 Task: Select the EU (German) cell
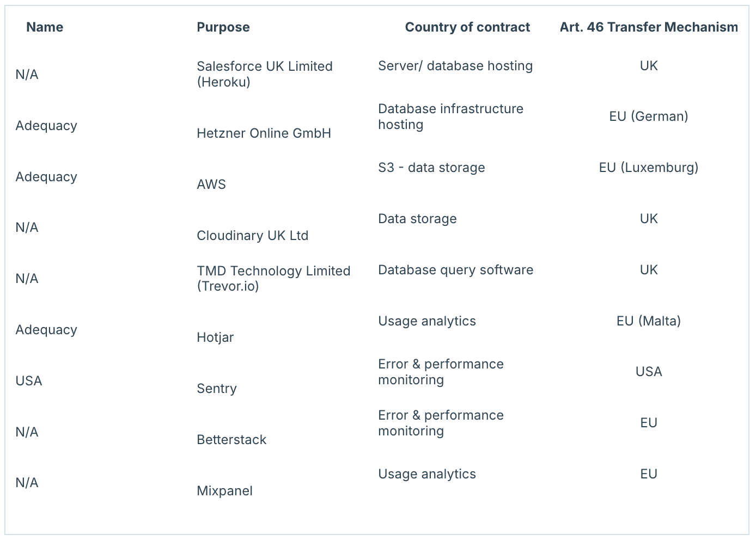pos(648,116)
